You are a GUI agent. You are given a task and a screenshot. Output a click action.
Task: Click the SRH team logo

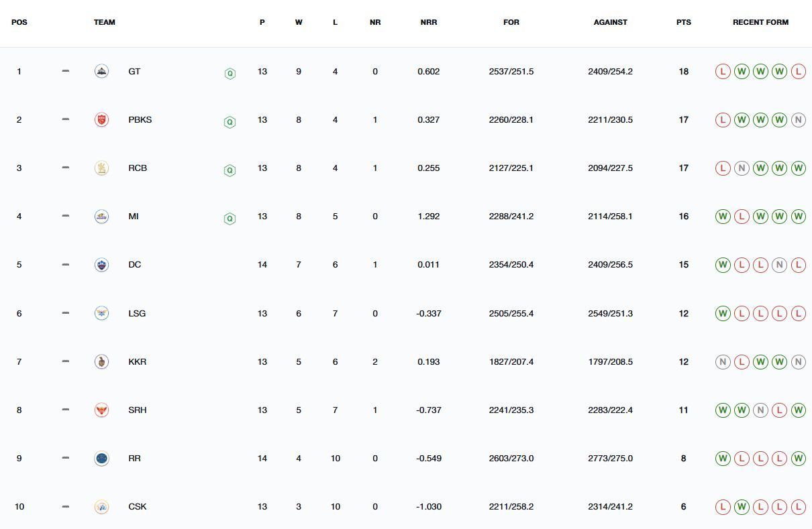coord(101,410)
